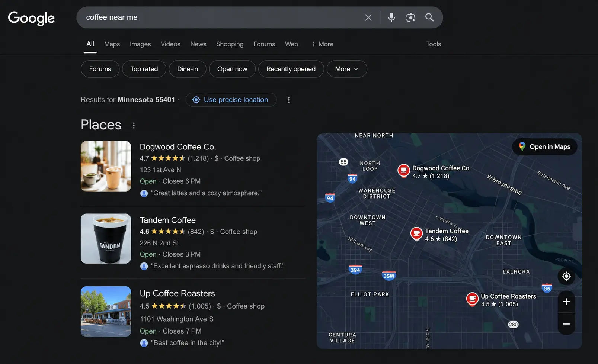This screenshot has height=364, width=598.
Task: Click Minnesota 55401 location text
Action: tap(146, 100)
